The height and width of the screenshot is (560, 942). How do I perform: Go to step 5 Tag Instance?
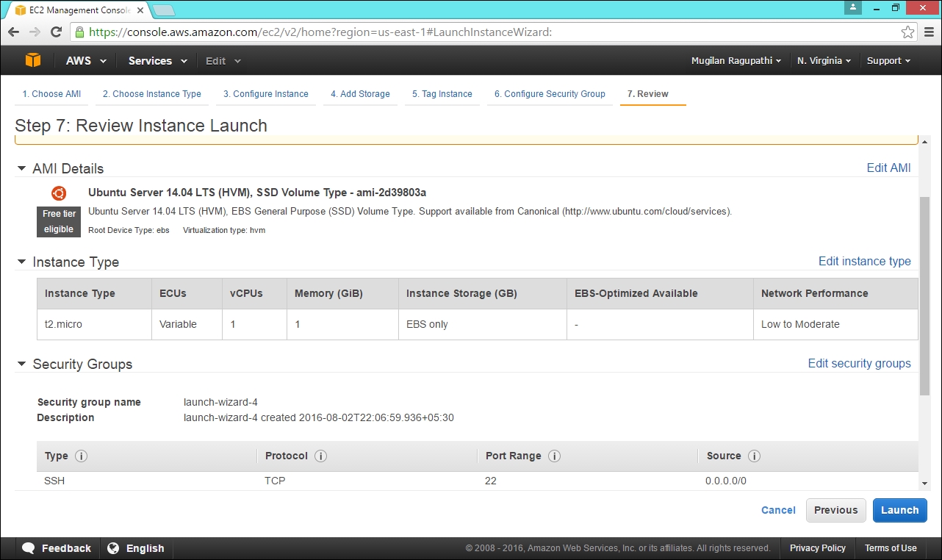pyautogui.click(x=442, y=94)
